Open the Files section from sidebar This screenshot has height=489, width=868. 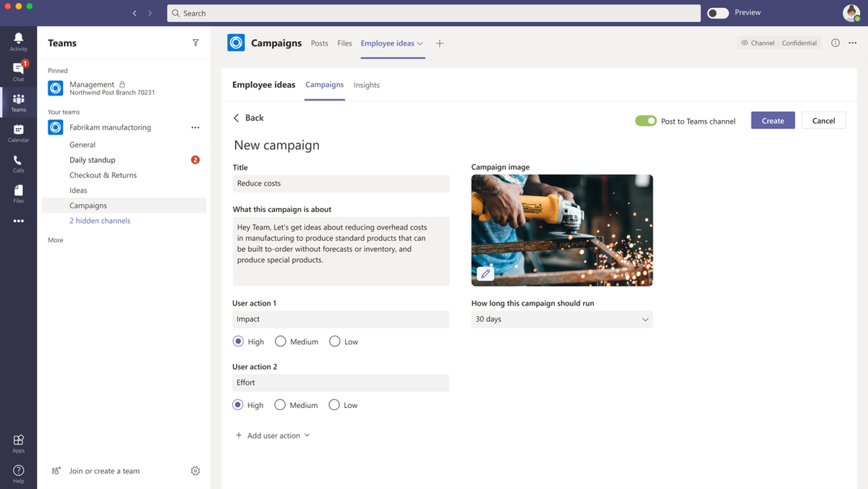18,192
